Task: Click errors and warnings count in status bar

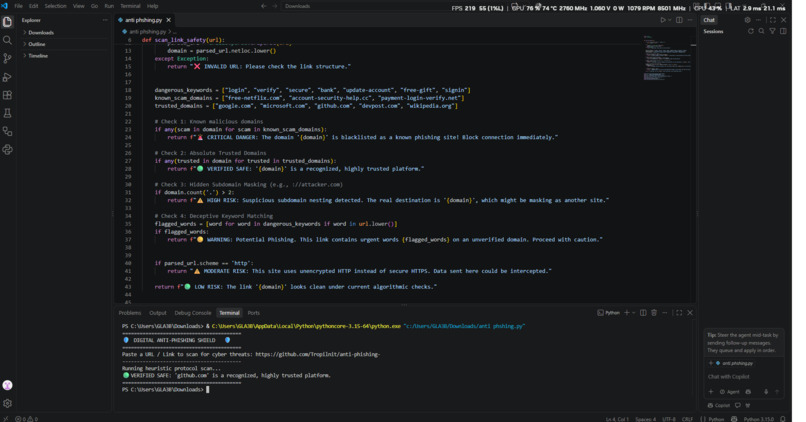Action: [x=26, y=419]
